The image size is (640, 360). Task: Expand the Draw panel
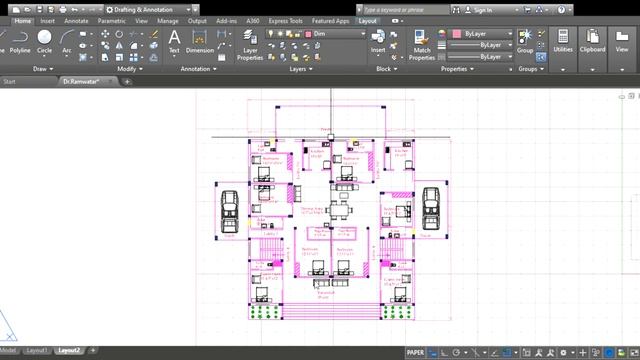pos(43,69)
